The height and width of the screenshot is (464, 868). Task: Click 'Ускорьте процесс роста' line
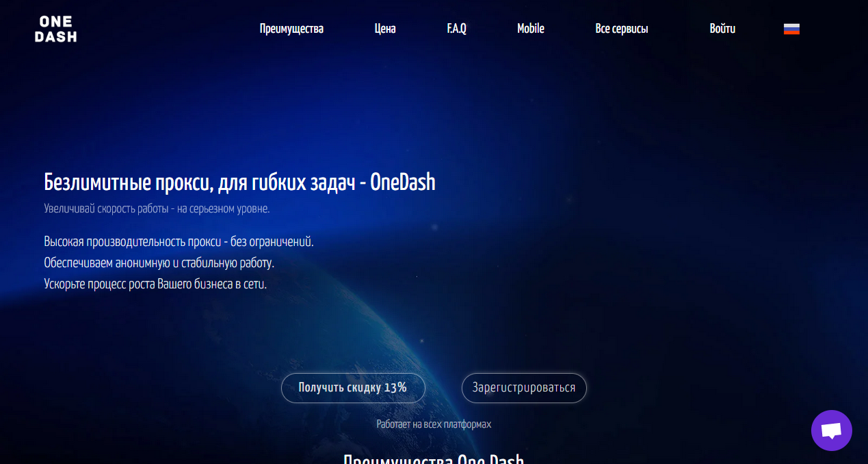click(155, 284)
